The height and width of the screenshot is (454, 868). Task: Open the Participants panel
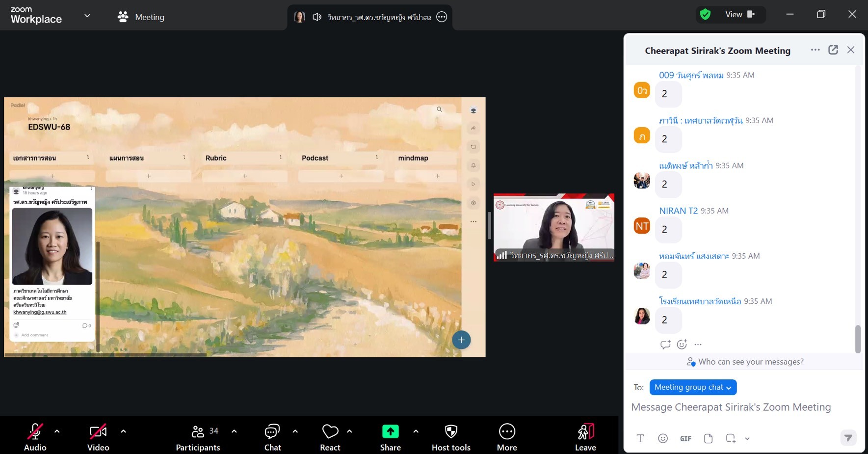198,436
